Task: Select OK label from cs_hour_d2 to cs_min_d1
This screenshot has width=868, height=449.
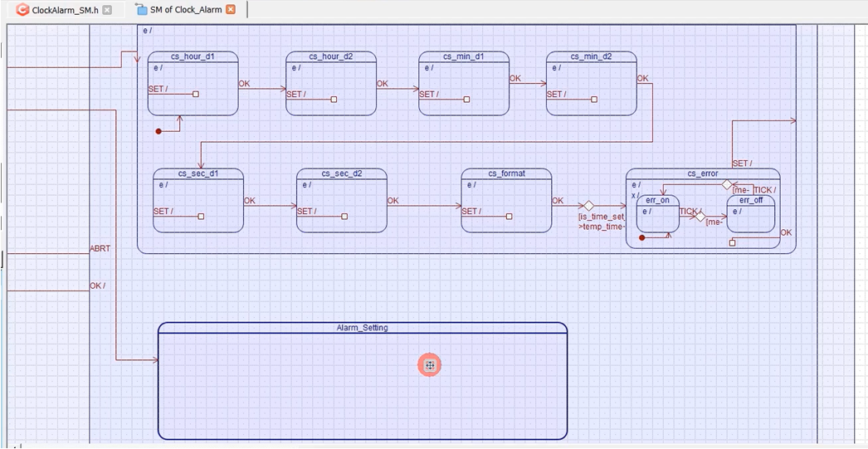Action: coord(383,84)
